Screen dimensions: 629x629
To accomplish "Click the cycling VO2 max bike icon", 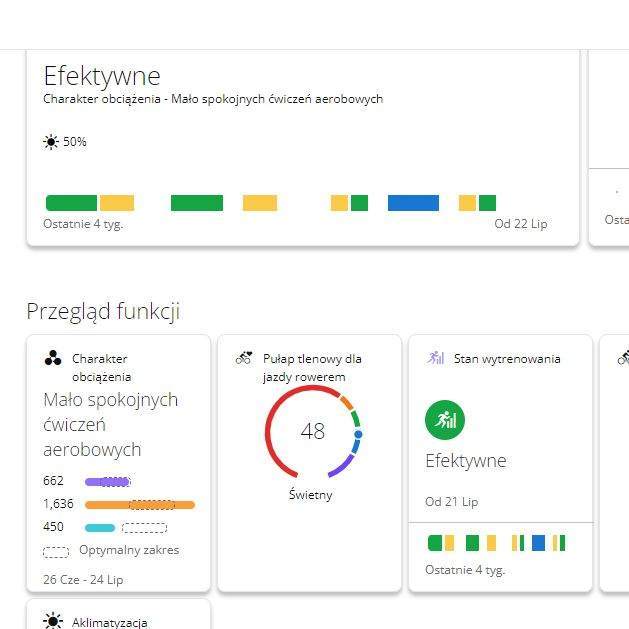I will (244, 357).
